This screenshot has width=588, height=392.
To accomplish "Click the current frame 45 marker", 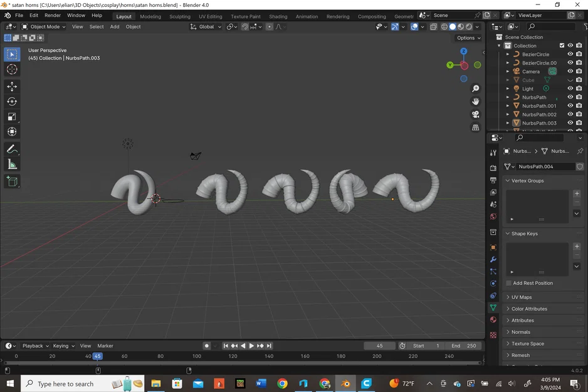I will pos(98,356).
